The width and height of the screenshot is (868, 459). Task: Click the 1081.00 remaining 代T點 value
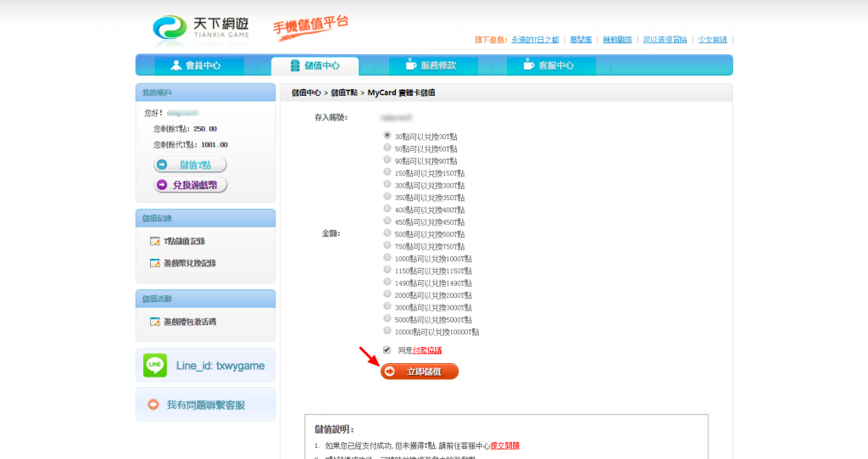pyautogui.click(x=214, y=145)
